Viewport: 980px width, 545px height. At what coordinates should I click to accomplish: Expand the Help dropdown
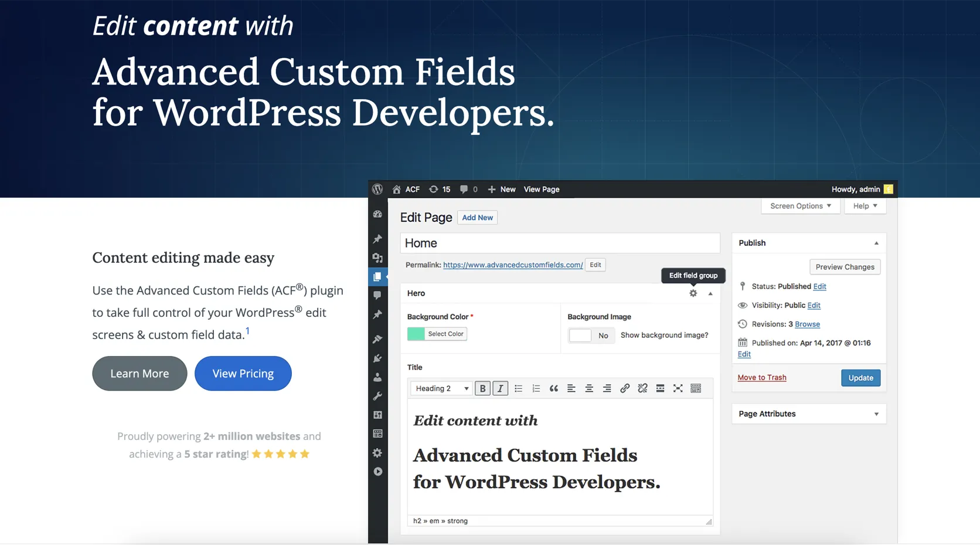click(865, 206)
